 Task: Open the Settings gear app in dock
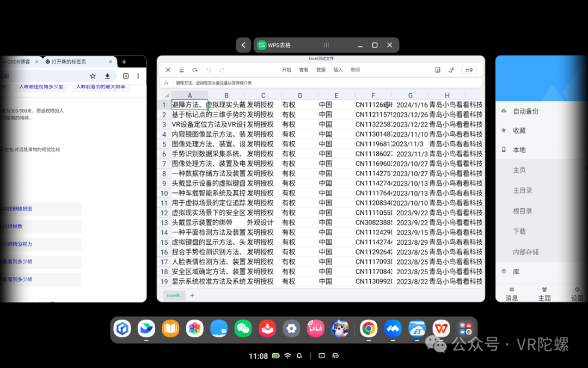click(x=291, y=329)
